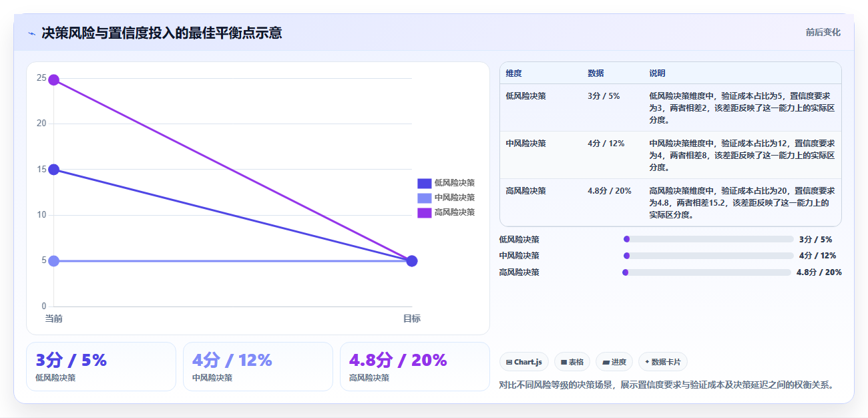Toggle the 中风险决策 legend color box
This screenshot has width=868, height=418.
[x=425, y=198]
